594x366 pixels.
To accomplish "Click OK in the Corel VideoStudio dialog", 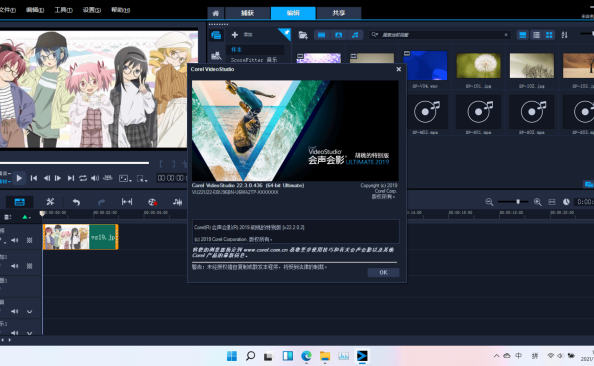I will (x=383, y=272).
